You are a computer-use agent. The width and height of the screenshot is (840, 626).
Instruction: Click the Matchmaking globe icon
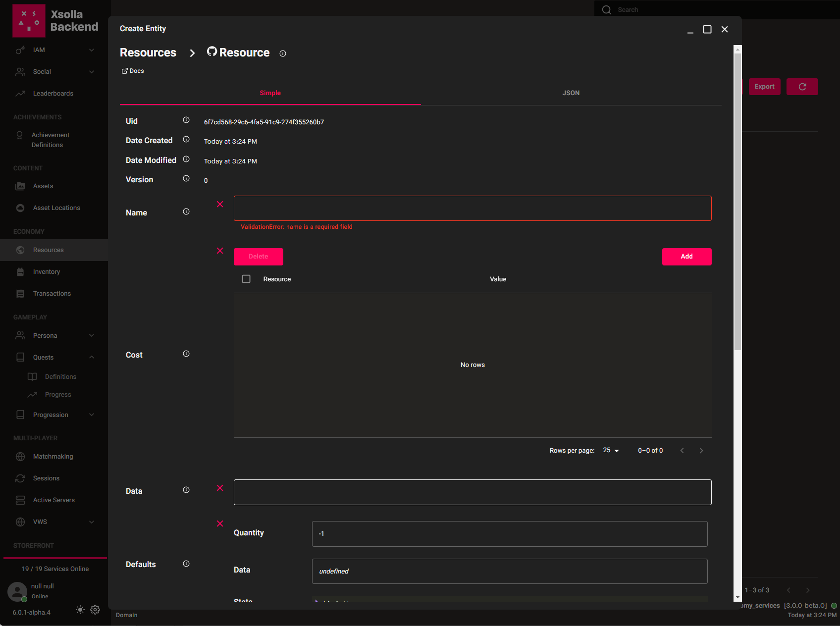[20, 457]
